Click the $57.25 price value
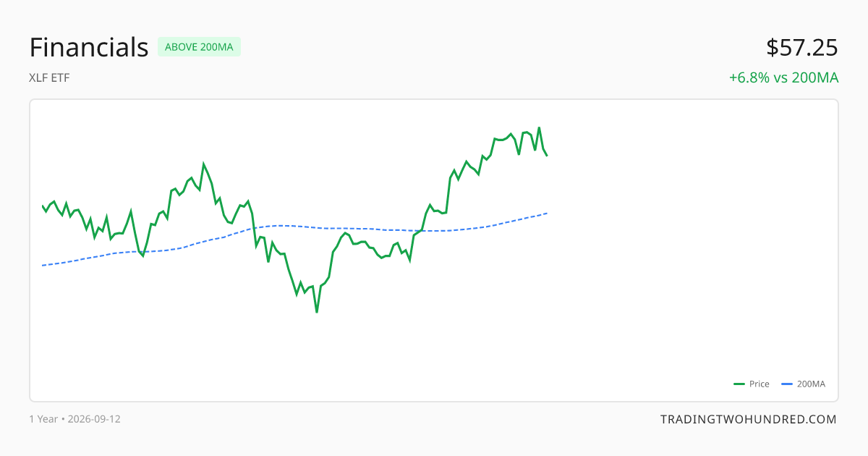 click(802, 47)
